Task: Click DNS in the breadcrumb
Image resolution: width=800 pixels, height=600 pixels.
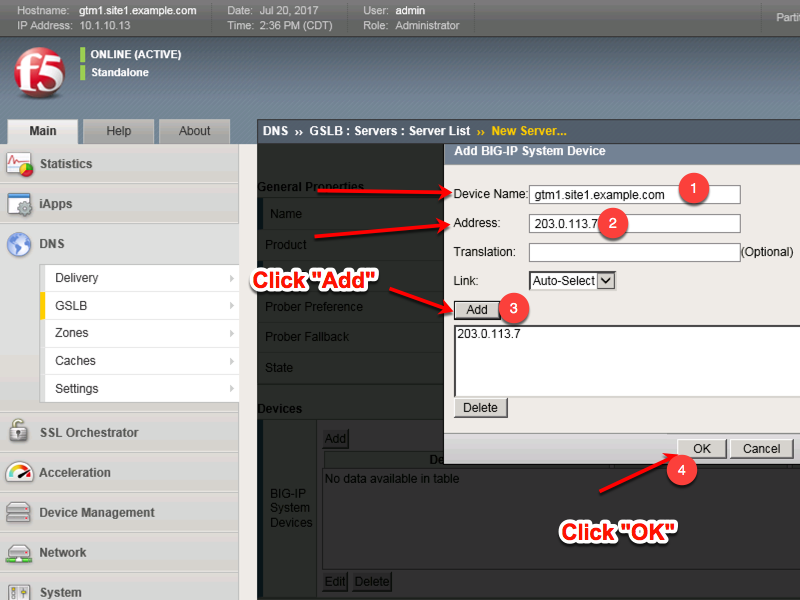Action: [276, 131]
